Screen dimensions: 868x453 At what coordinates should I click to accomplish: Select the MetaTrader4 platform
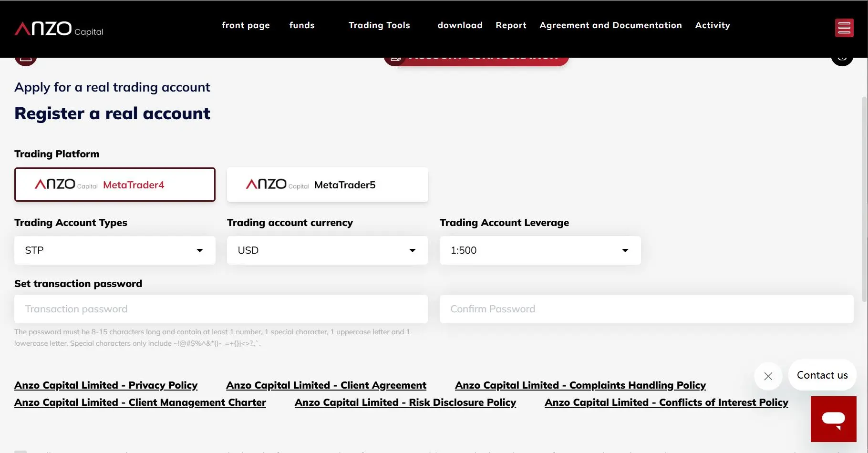pos(115,185)
